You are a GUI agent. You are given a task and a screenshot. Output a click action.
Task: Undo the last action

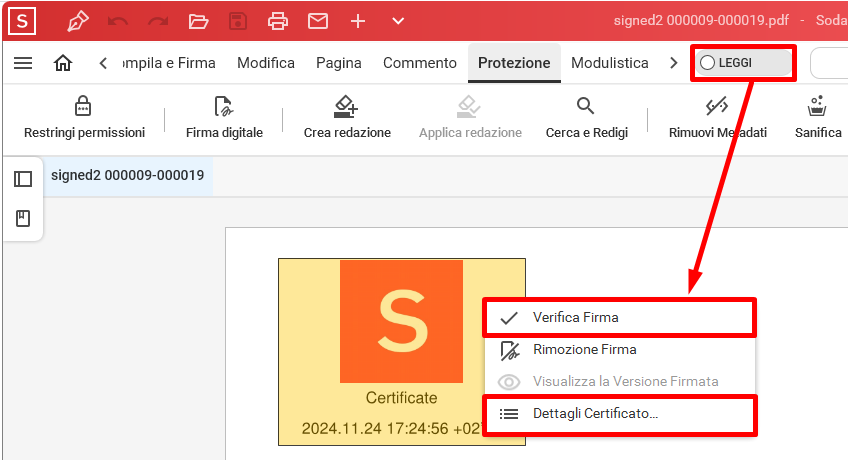[x=118, y=22]
